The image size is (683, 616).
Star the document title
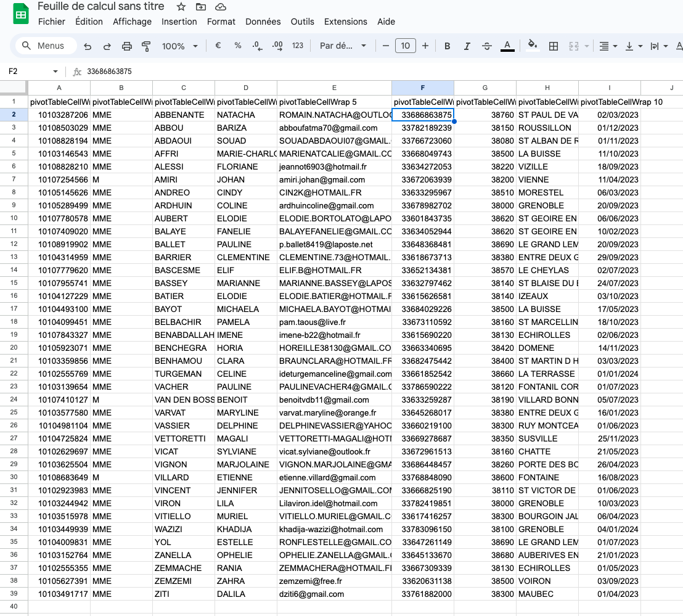[x=181, y=7]
